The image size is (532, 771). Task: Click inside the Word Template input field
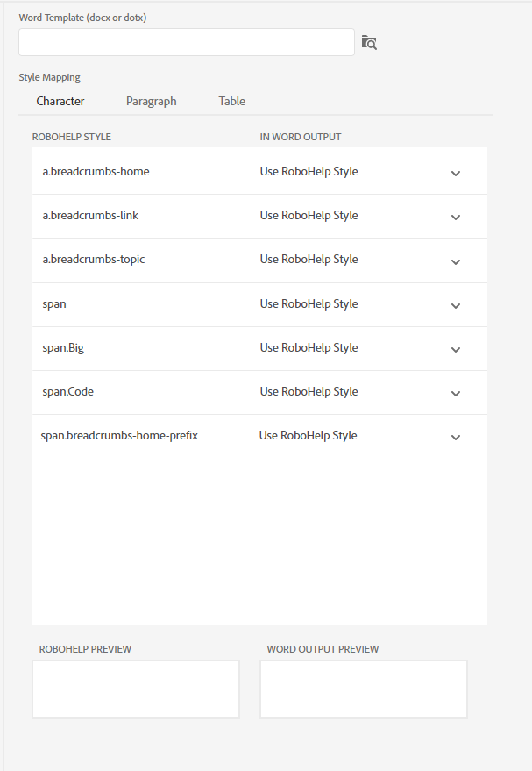(187, 41)
